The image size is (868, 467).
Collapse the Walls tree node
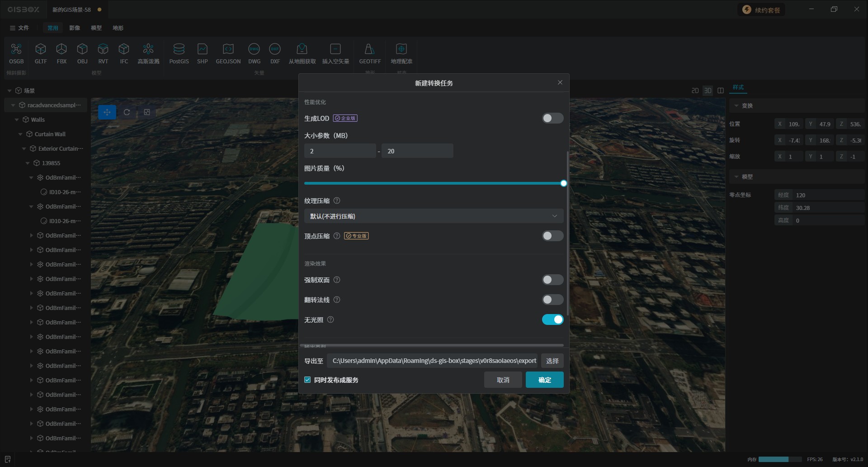pos(17,120)
